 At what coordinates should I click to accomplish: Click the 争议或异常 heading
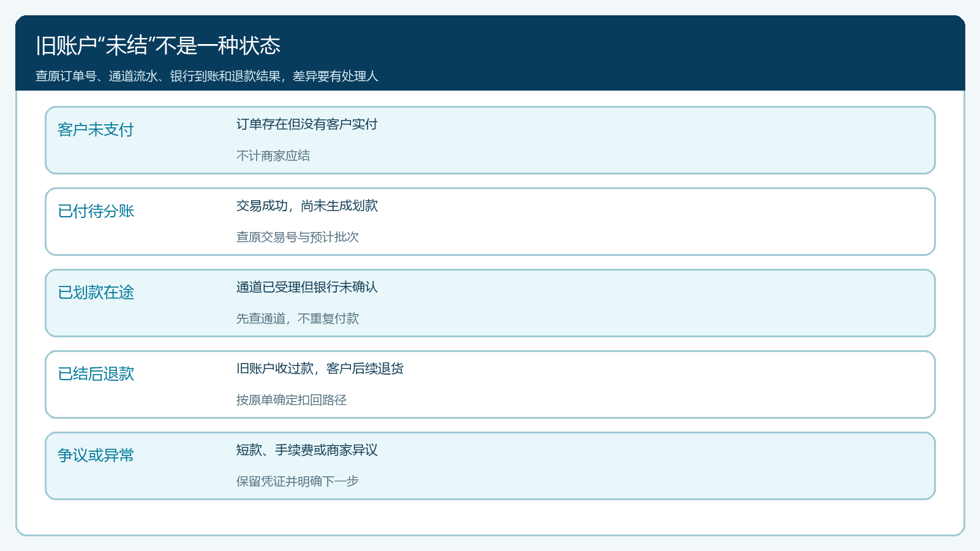coord(96,455)
